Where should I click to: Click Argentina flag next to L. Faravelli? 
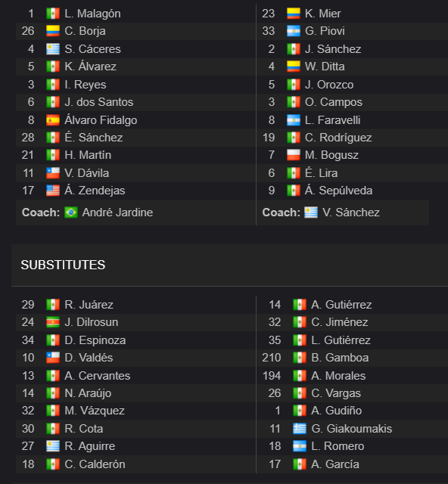293,120
